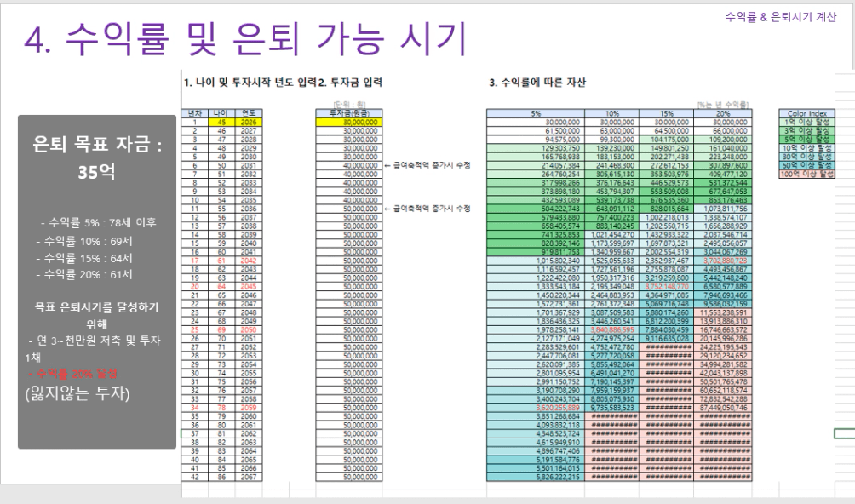Click the 'Color Index' legend header
The image size is (855, 504).
807,113
